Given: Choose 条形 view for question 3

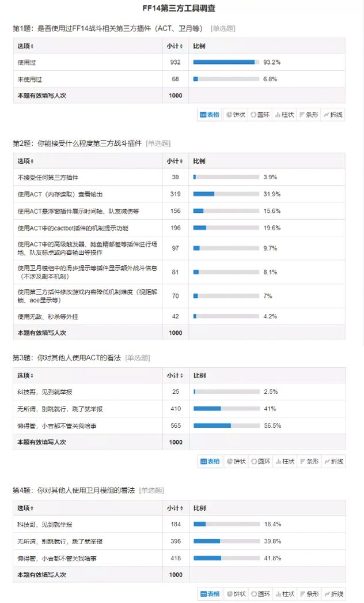Looking at the screenshot, I should tap(309, 461).
